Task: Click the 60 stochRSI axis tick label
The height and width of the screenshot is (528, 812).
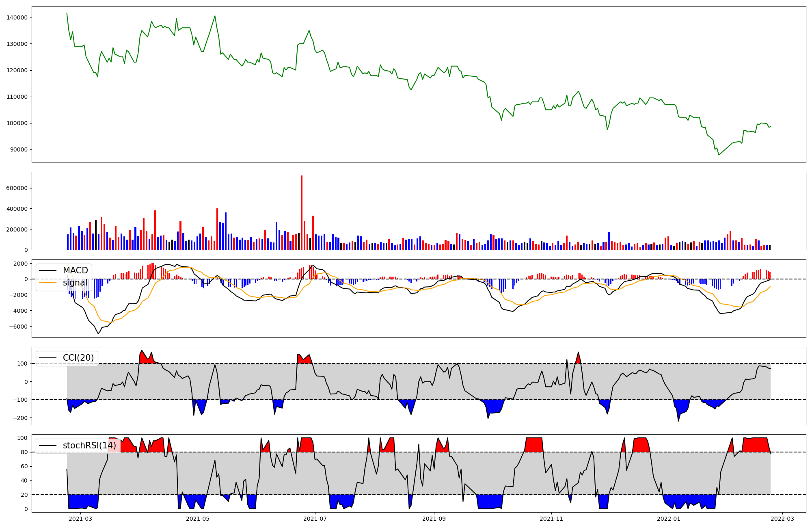Action: (x=24, y=466)
